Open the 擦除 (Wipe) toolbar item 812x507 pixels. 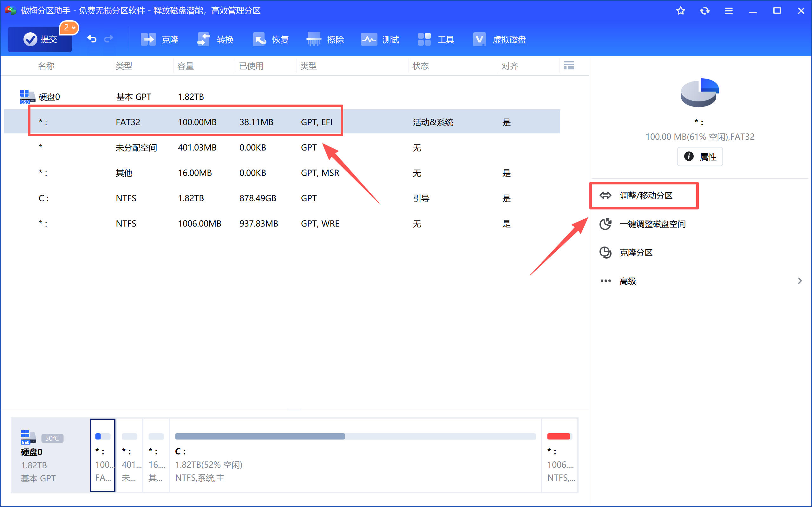coord(325,40)
